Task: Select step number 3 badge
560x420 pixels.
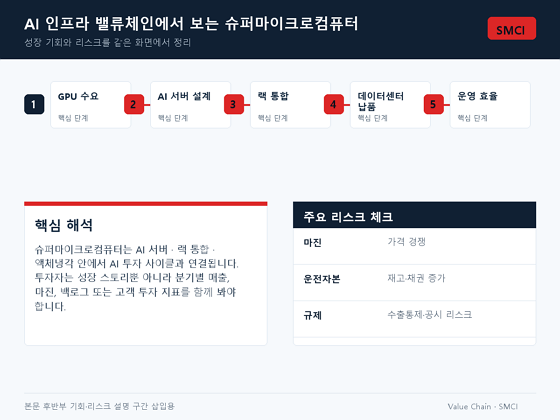Action: [x=234, y=104]
